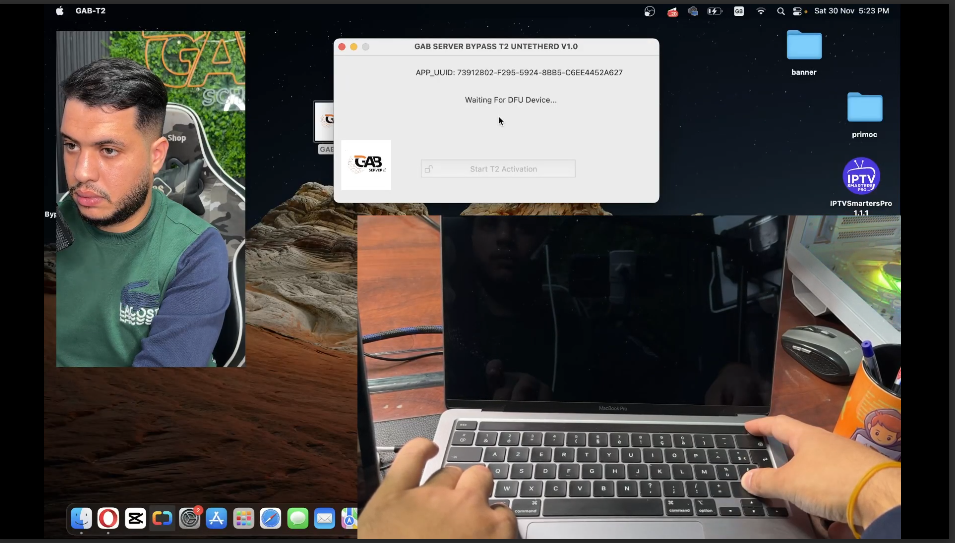
Task: Click the display mirroring menu bar icon
Action: 693,11
